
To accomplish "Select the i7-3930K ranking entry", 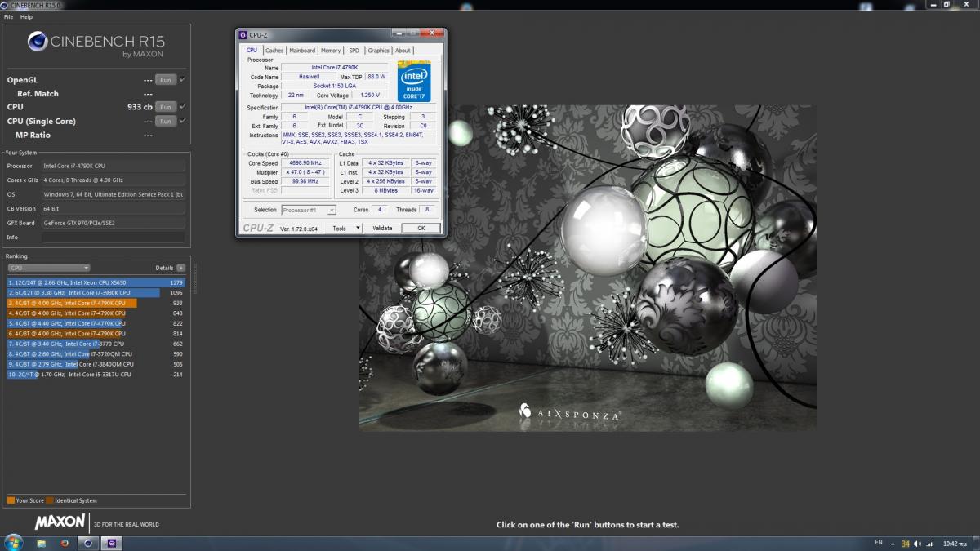I will pos(96,292).
